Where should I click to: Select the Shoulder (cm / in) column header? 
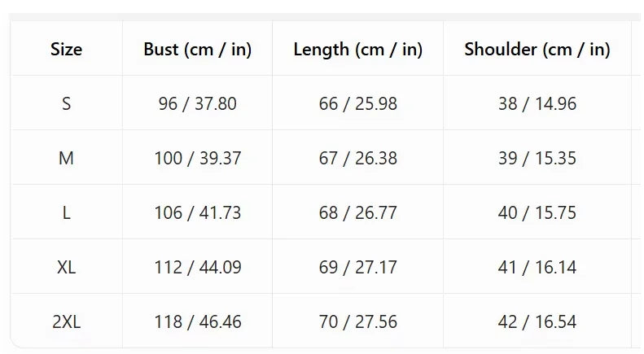pos(537,50)
